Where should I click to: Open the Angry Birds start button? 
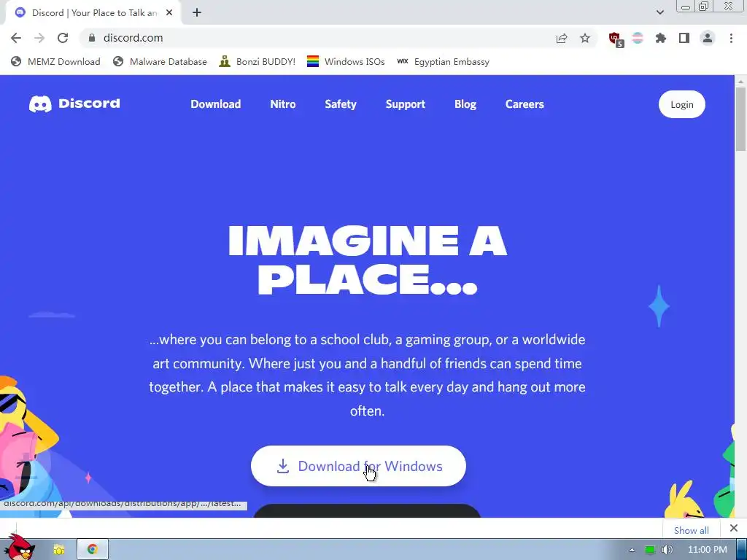pos(19,548)
